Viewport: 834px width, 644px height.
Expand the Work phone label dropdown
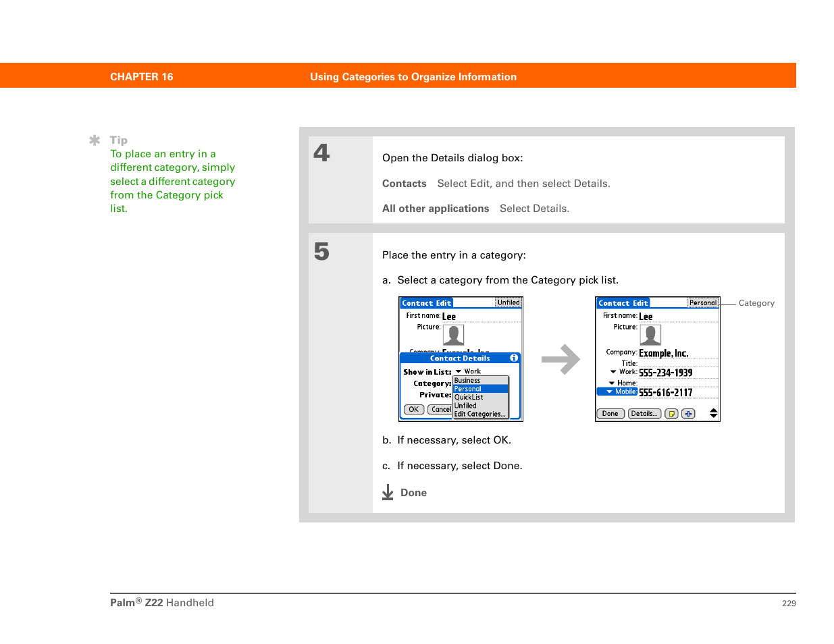pos(623,372)
